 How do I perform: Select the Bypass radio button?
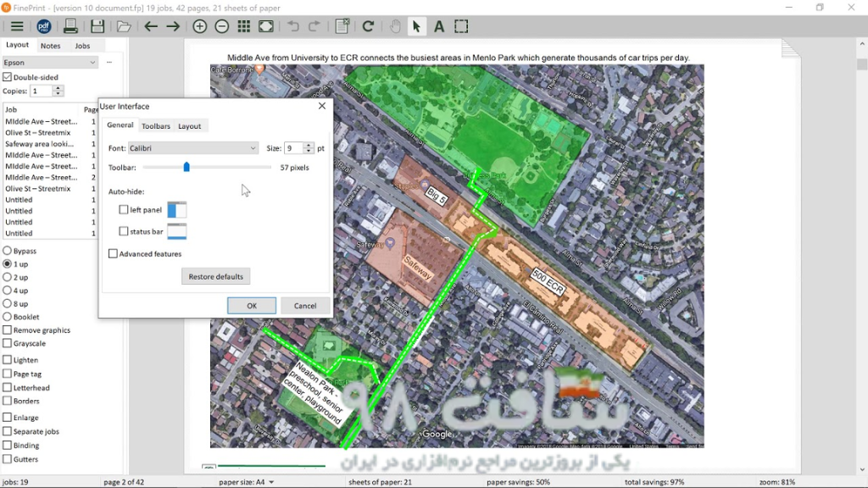click(7, 251)
